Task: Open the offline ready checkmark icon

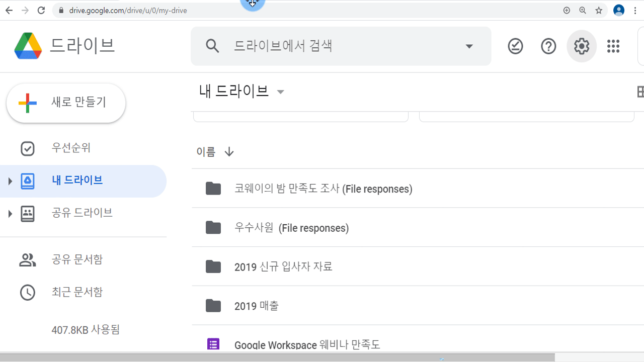Action: [515, 46]
